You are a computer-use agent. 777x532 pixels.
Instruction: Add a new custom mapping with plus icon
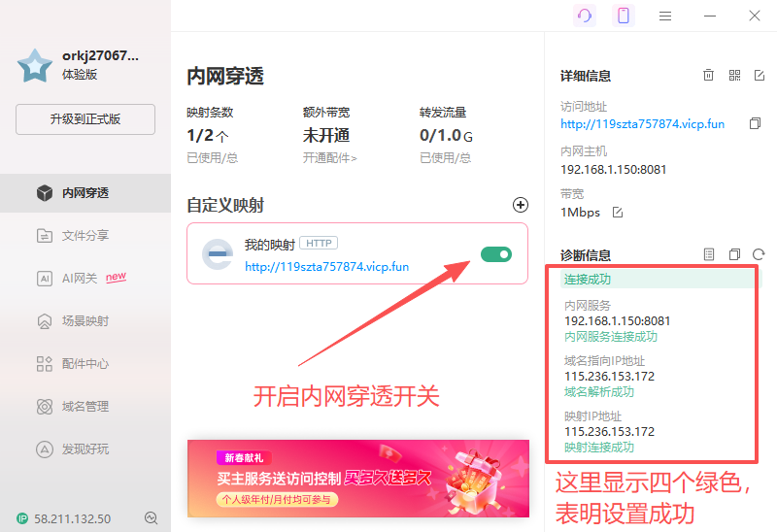(521, 205)
